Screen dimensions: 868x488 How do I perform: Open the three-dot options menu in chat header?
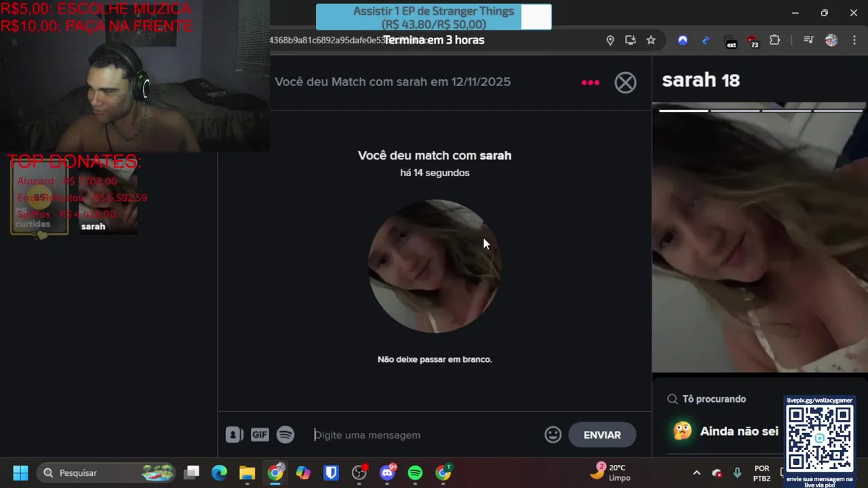point(590,83)
